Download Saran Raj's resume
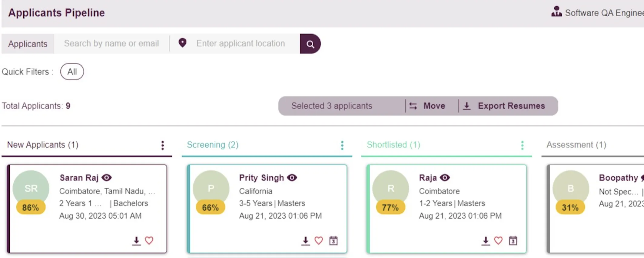Screen dimensions: 644x258 pyautogui.click(x=136, y=241)
